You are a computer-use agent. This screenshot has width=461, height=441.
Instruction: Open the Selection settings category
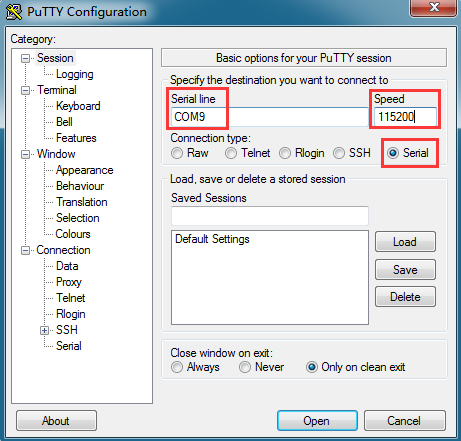[78, 218]
